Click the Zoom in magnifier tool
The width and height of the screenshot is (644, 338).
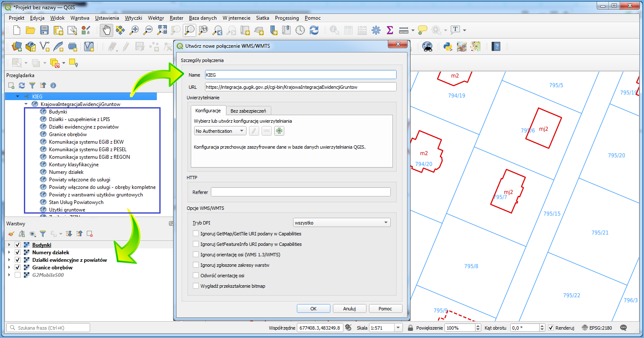point(134,30)
